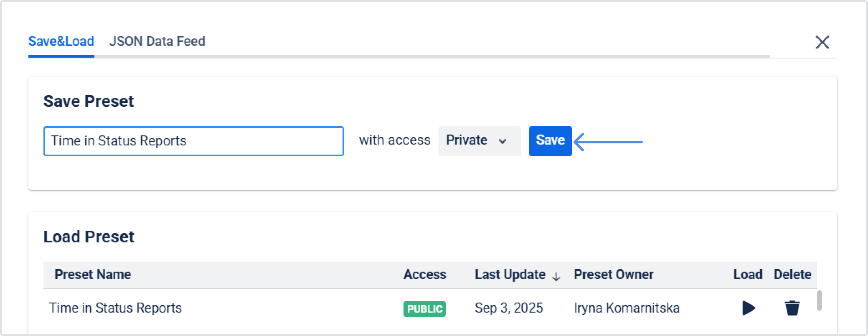Click the PUBLIC access badge

(x=424, y=309)
